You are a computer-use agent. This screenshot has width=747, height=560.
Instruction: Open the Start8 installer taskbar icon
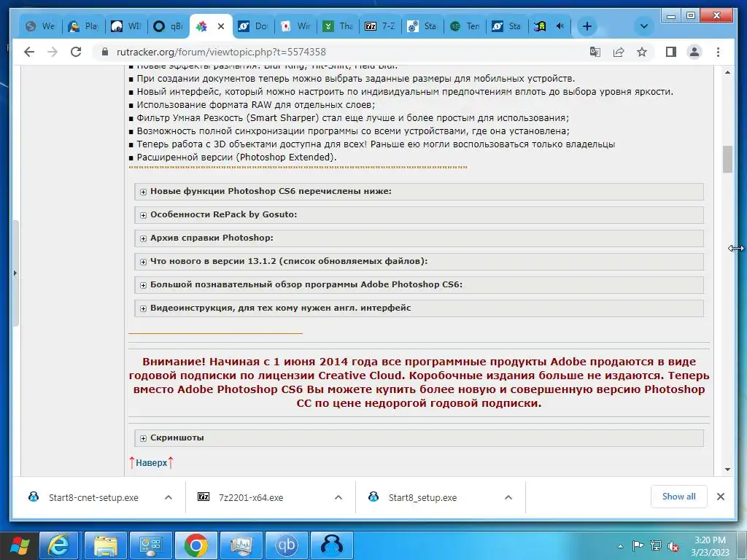click(332, 545)
